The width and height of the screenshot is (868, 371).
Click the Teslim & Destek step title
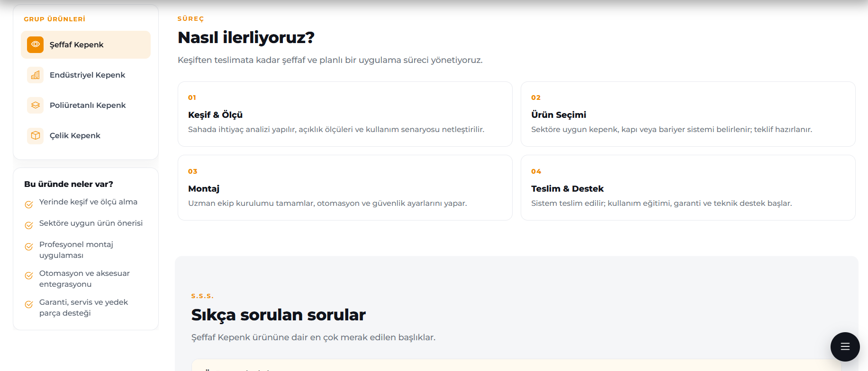point(567,188)
